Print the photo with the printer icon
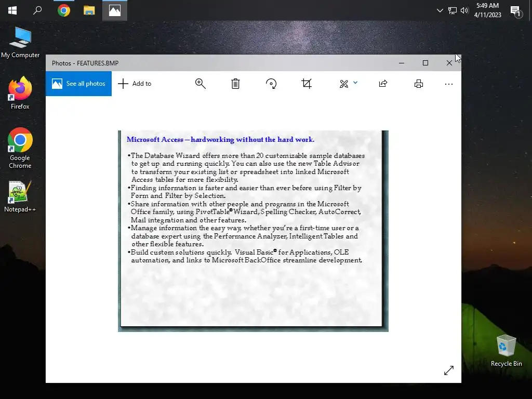532x399 pixels. [419, 84]
